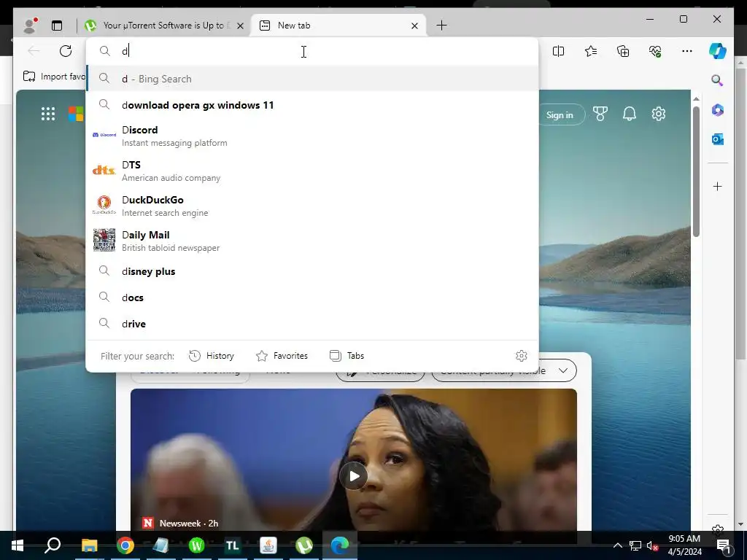The width and height of the screenshot is (747, 560).
Task: Filter search by Tabs
Action: [347, 356]
